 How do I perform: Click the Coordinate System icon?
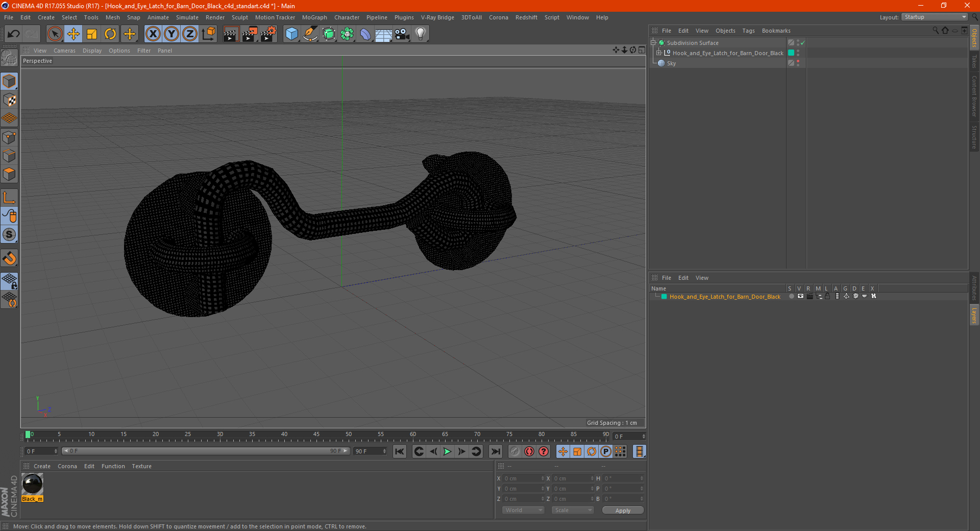[208, 34]
